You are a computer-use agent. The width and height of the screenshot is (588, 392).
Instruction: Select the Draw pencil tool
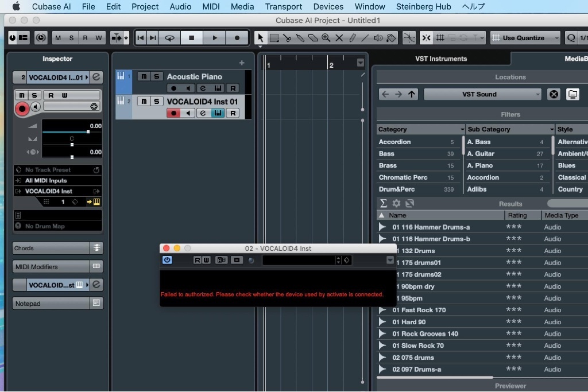(x=352, y=38)
